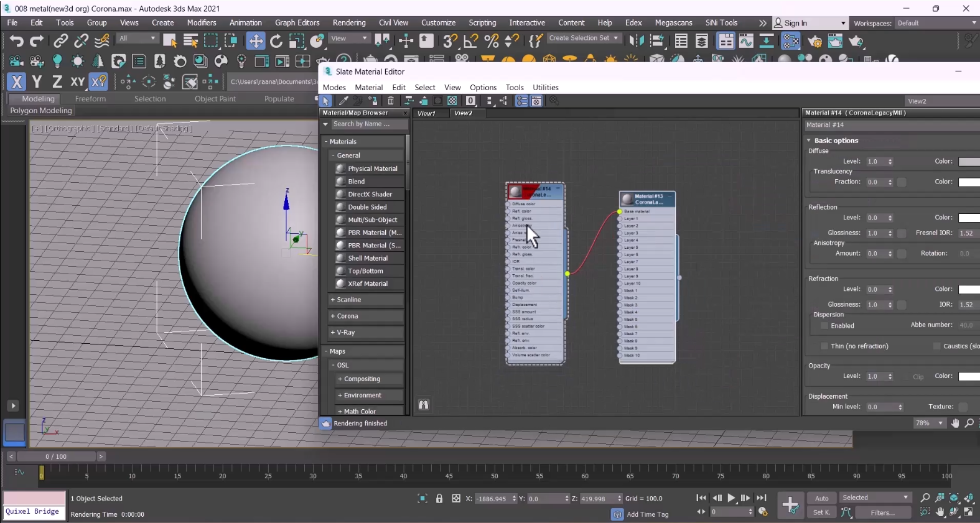Screen dimensions: 980x523
Task: Open the Rendering menu
Action: [349, 22]
